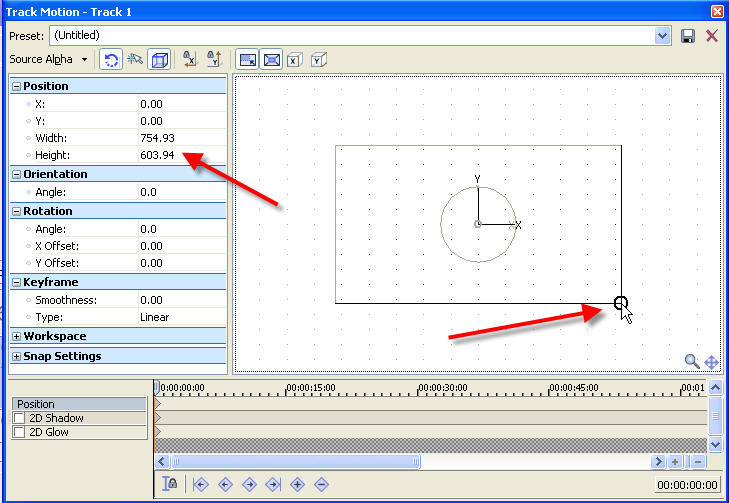This screenshot has height=503, width=729.
Task: Click the timeline zoom in plus button
Action: click(677, 462)
